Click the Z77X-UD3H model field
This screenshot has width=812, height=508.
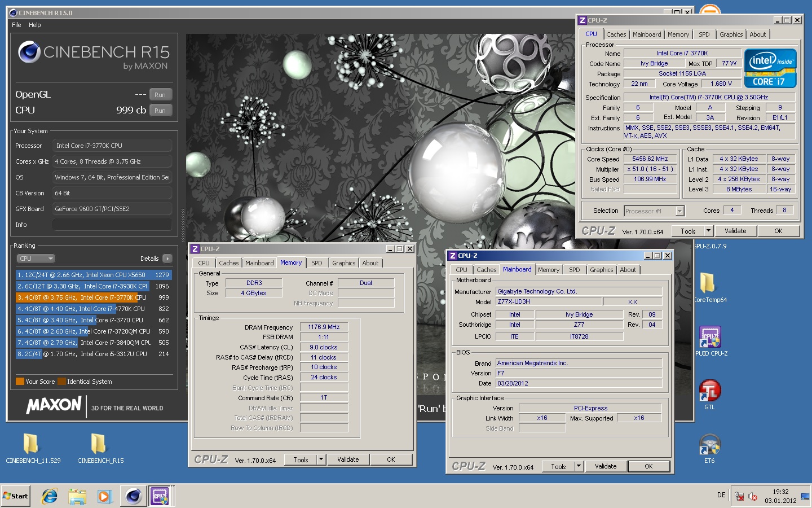coord(549,301)
